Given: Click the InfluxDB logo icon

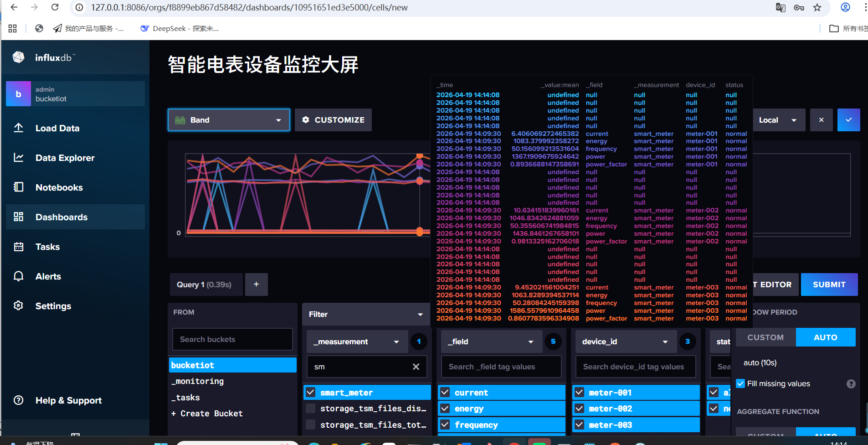Looking at the screenshot, I should 19,57.
